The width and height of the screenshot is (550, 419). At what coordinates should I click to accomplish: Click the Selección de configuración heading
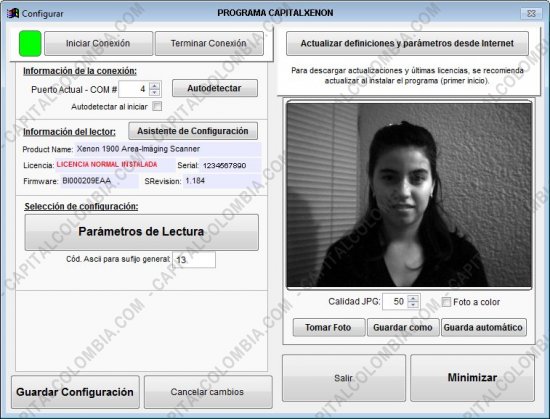click(81, 206)
